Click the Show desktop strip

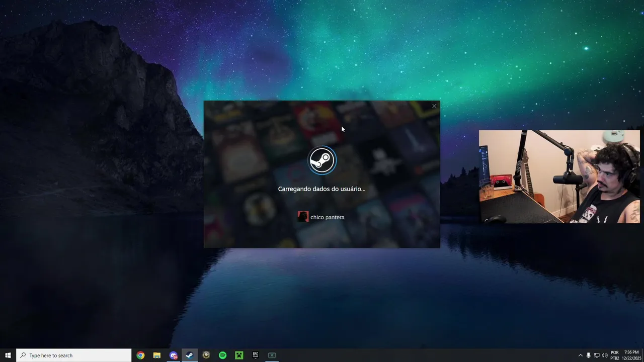643,355
